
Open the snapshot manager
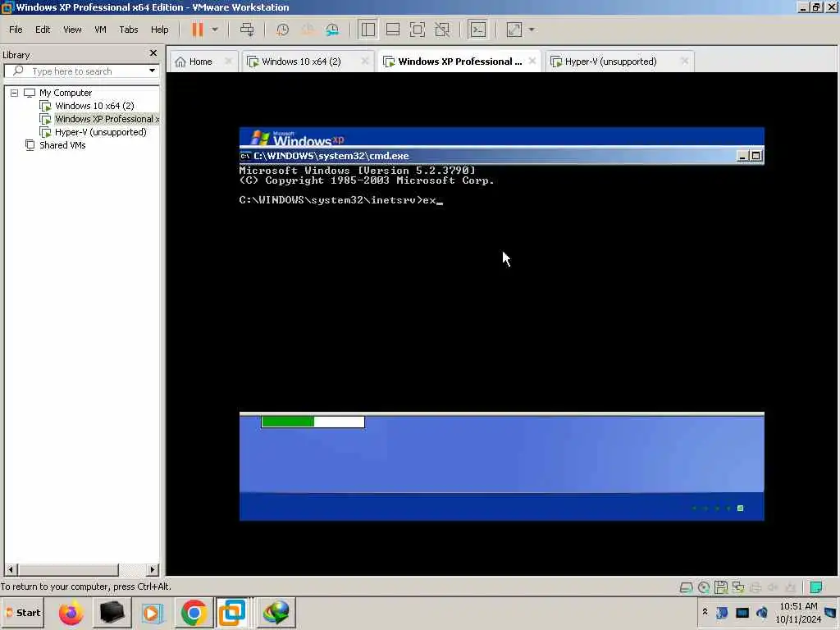(x=332, y=30)
